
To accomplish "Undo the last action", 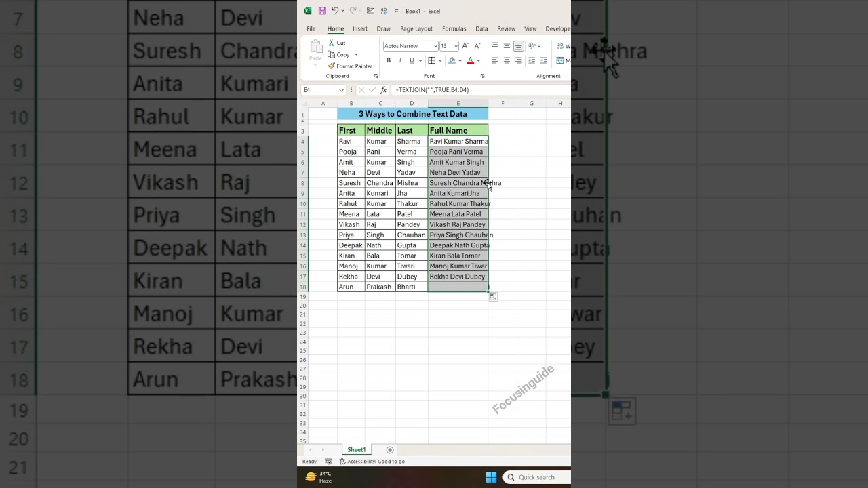I will [x=335, y=11].
